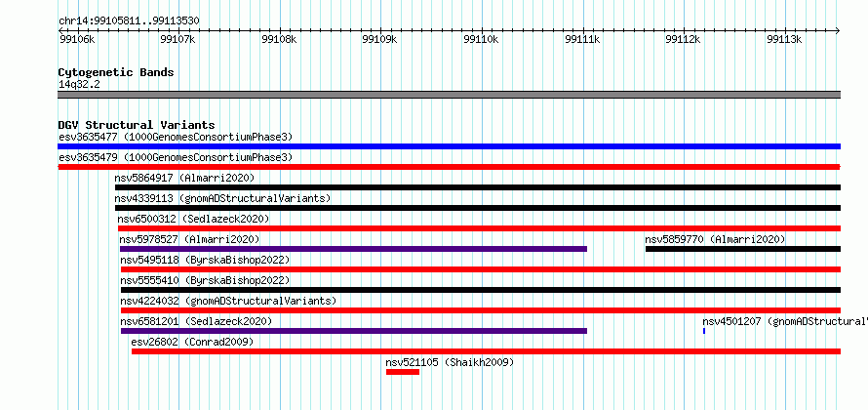
Task: Select the nsv6581201 purple variant bar
Action: (354, 331)
